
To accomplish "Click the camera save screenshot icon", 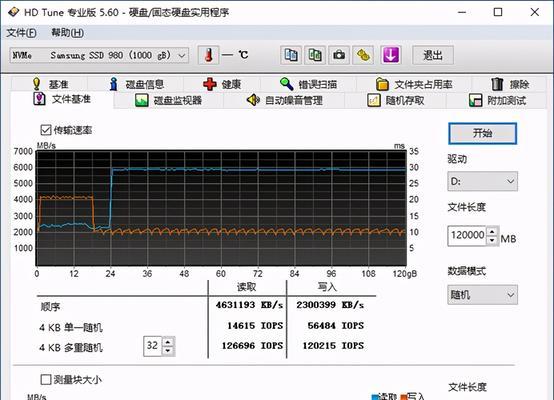I will click(339, 55).
